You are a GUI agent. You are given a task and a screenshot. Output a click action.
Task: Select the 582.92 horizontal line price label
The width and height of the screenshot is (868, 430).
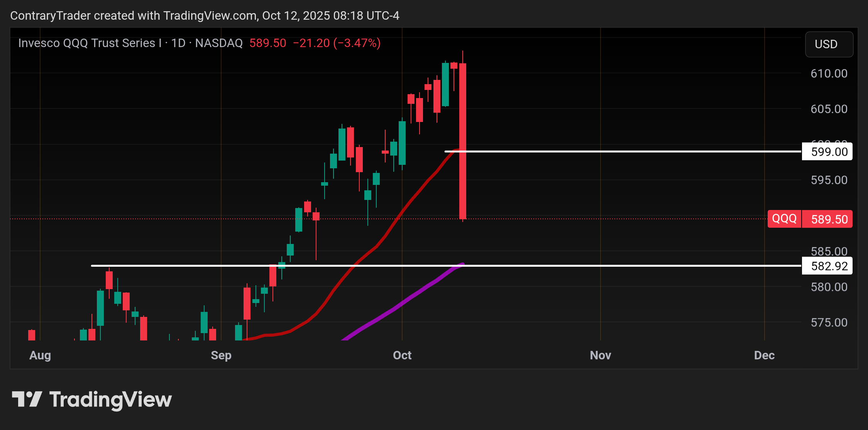pyautogui.click(x=827, y=266)
